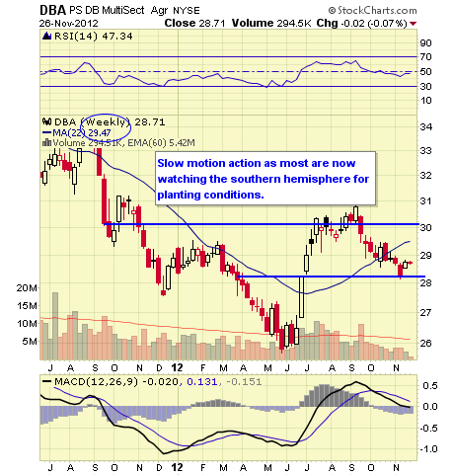Screen dimensions: 454x476
Task: Click the 5M label on the volume axis
Action: [30, 342]
